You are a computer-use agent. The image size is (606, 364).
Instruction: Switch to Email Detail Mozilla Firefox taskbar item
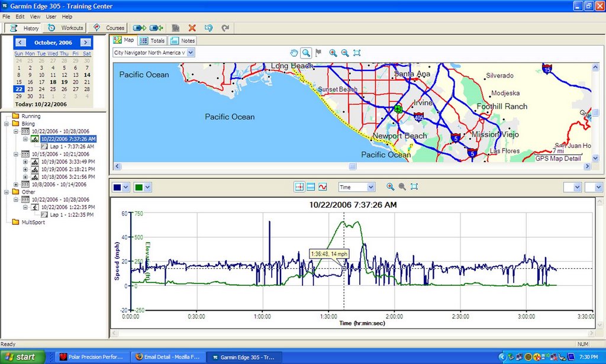coord(168,357)
